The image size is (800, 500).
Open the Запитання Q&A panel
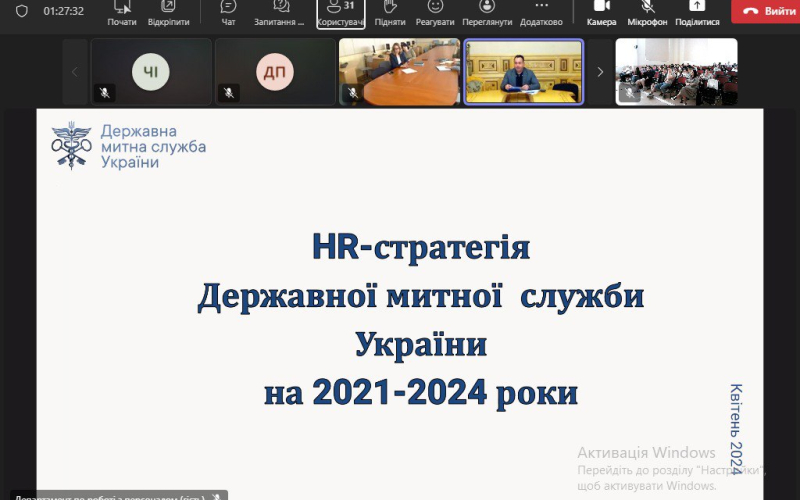279,14
